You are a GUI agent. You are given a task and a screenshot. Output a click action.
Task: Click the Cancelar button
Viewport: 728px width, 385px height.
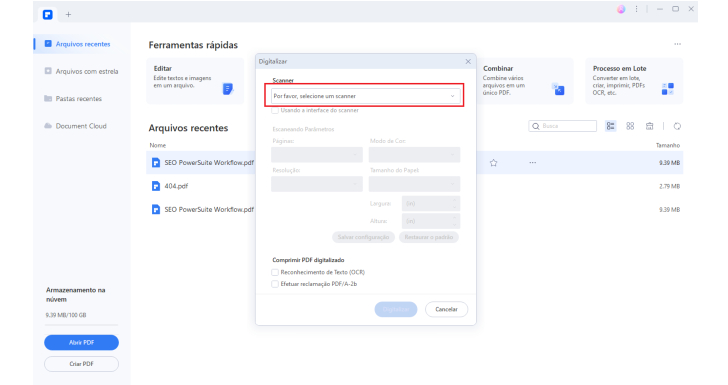pyautogui.click(x=446, y=309)
